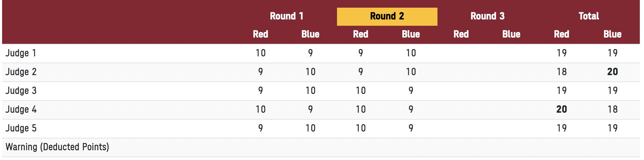Select the Judge 2 row label

(21, 72)
